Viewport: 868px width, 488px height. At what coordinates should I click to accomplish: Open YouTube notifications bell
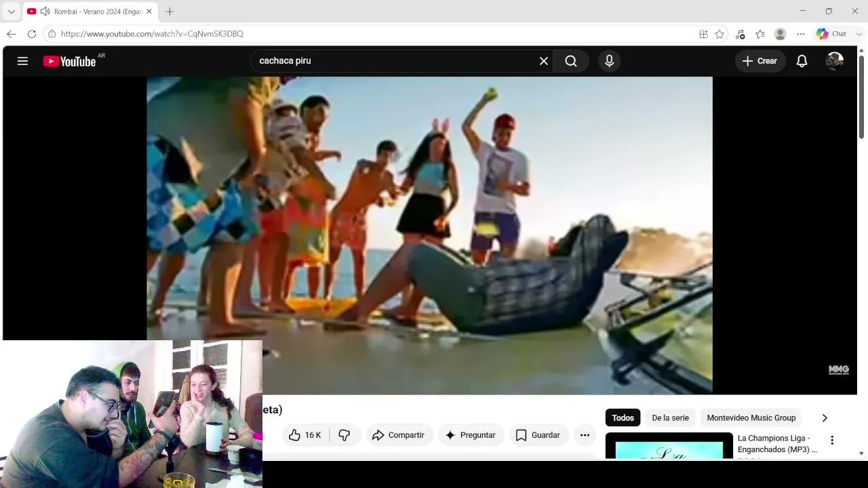point(802,61)
